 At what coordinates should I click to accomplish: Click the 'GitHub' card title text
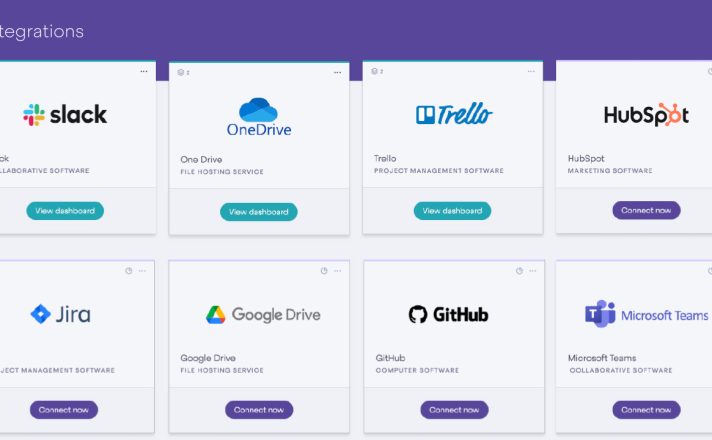point(391,358)
